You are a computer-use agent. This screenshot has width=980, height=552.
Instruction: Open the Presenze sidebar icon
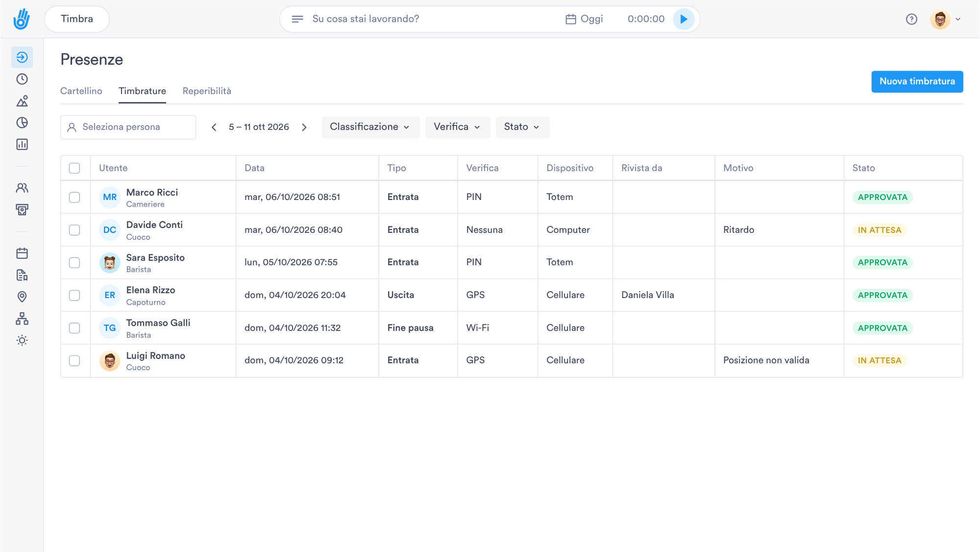pyautogui.click(x=22, y=57)
